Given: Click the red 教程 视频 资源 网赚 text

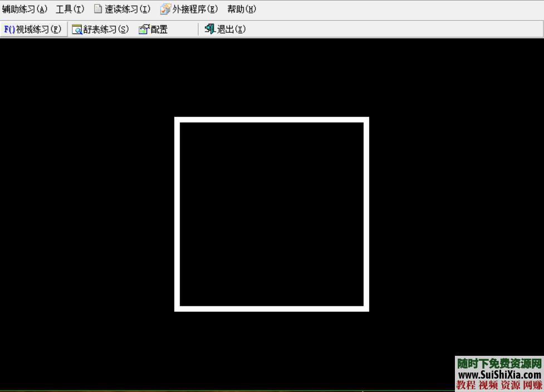Looking at the screenshot, I should 499,385.
